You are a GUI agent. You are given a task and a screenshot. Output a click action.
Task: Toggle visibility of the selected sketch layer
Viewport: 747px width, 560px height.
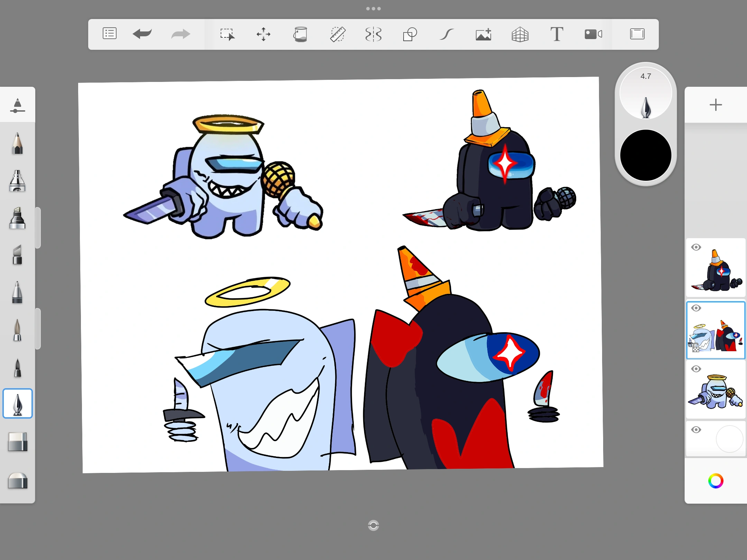(697, 307)
